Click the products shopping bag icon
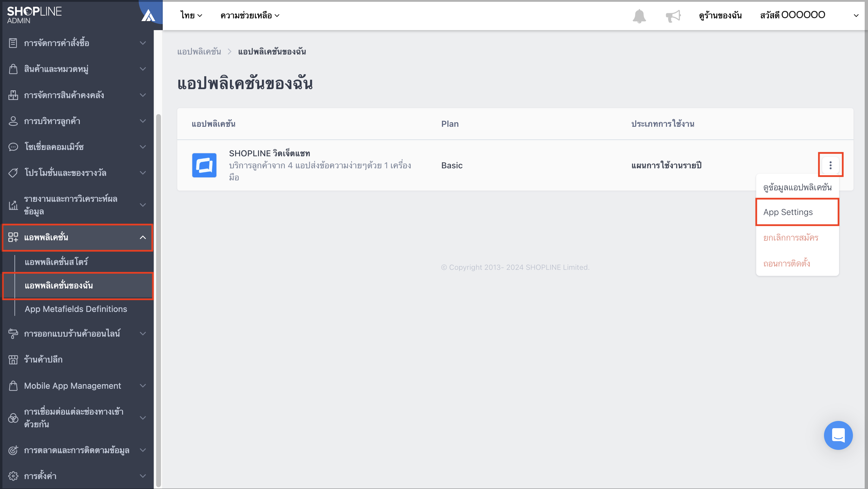The image size is (868, 489). tap(13, 69)
